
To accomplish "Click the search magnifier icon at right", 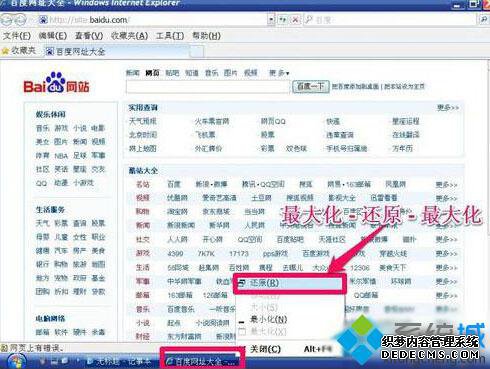I will click(x=484, y=20).
